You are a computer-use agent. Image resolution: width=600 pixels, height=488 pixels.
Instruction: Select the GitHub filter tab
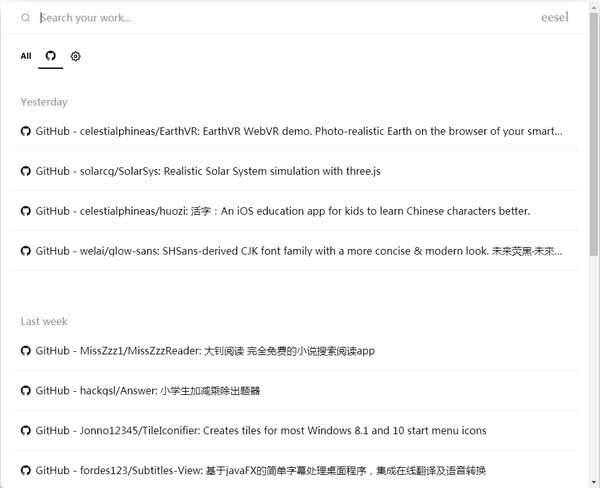(x=51, y=56)
